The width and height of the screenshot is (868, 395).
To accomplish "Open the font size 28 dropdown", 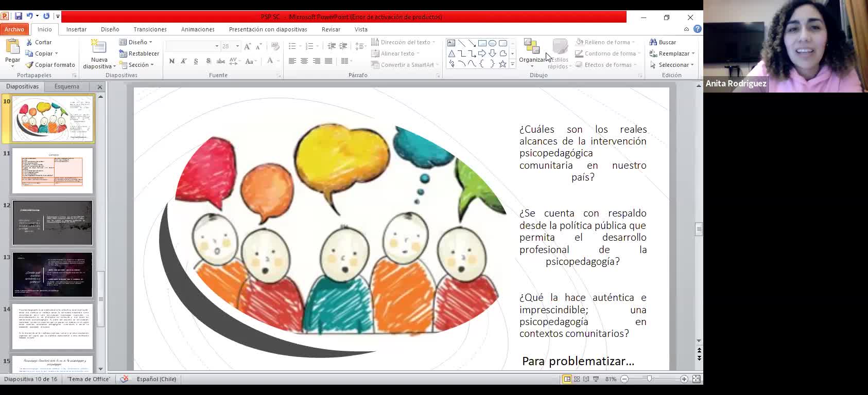I will [237, 46].
